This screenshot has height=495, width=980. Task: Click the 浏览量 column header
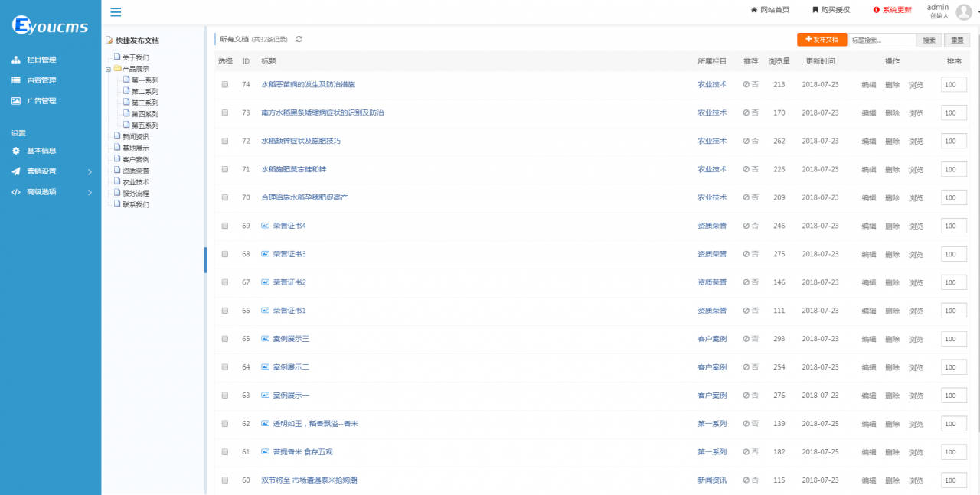pos(779,61)
